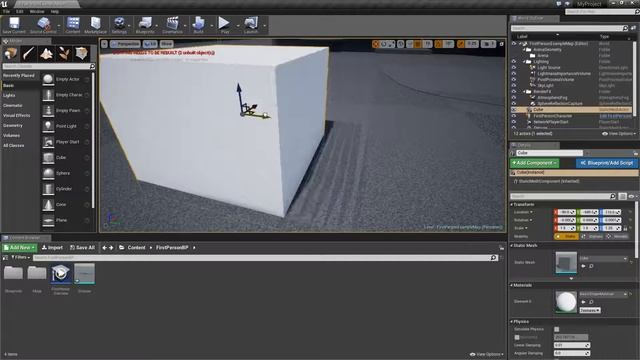Select the Geometry Editing mode icon

(x=81, y=53)
